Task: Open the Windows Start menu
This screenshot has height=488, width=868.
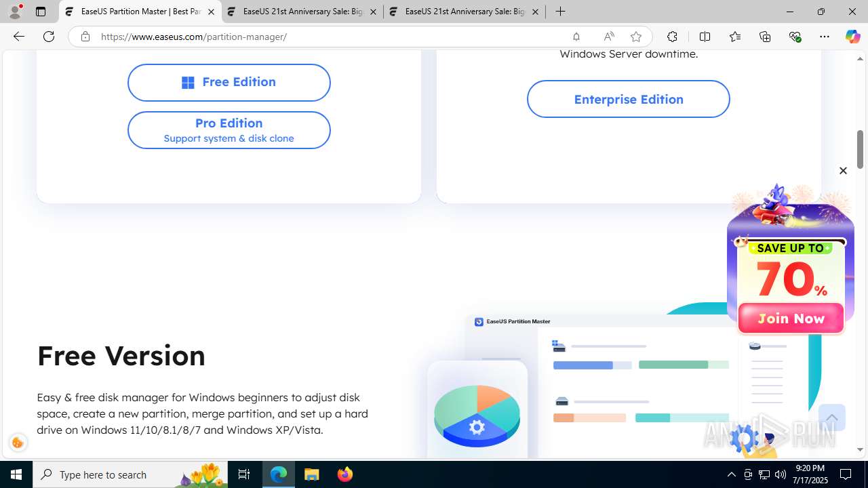Action: 16,474
